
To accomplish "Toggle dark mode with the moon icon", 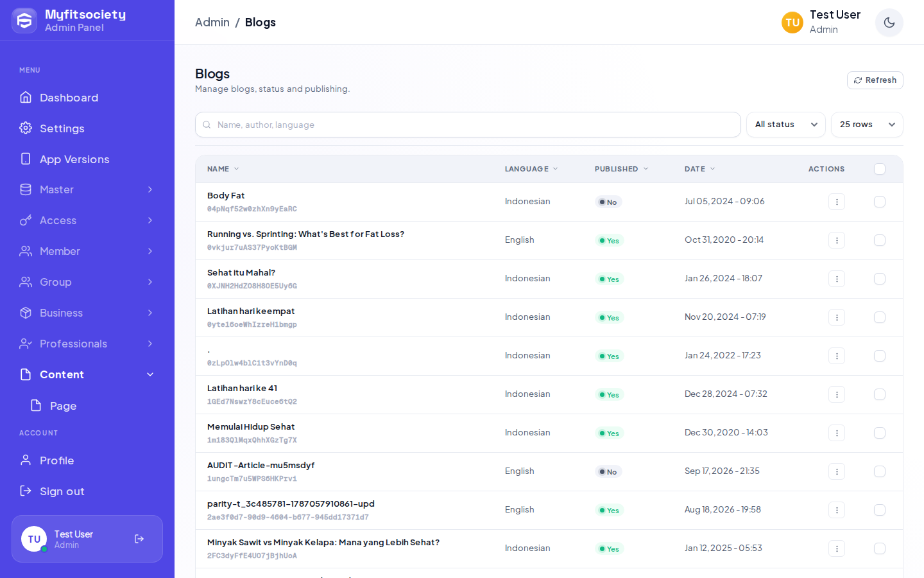I will point(889,22).
